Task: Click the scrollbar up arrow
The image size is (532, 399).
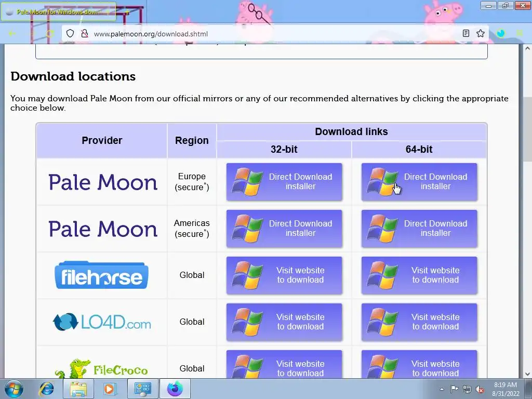Action: 527,48
